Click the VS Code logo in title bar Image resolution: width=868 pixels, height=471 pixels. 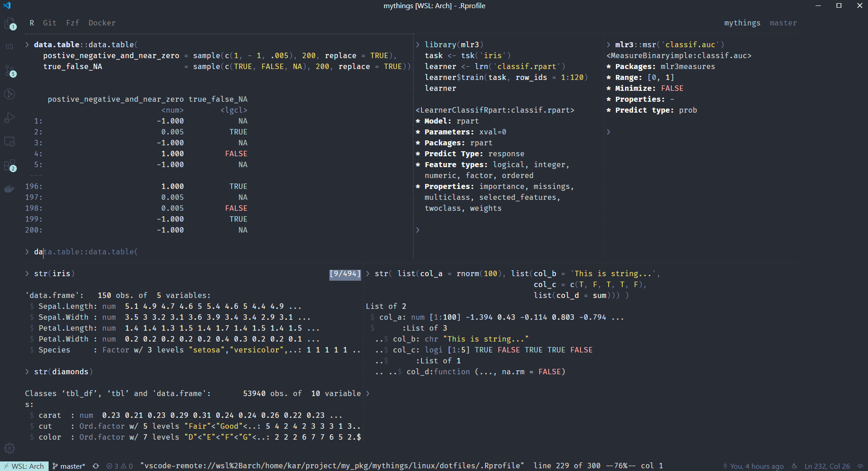click(x=7, y=5)
